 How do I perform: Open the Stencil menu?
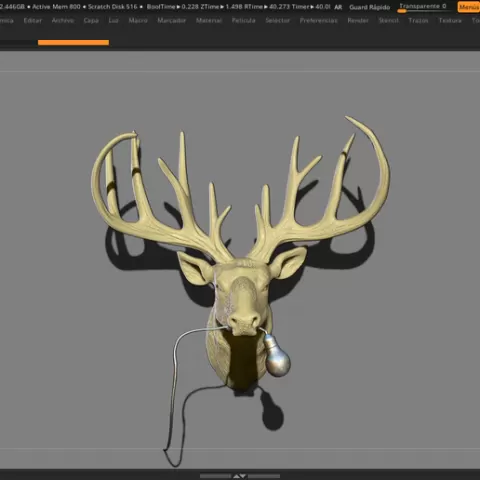click(388, 20)
